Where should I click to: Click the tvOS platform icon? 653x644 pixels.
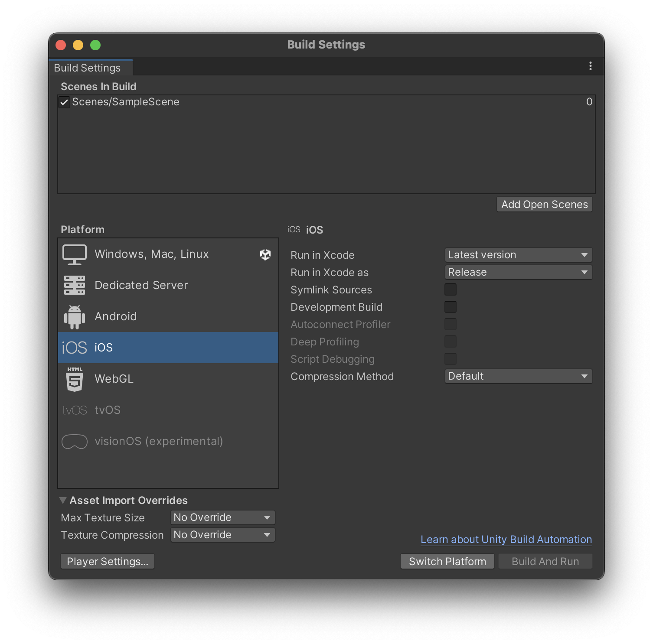(x=75, y=410)
